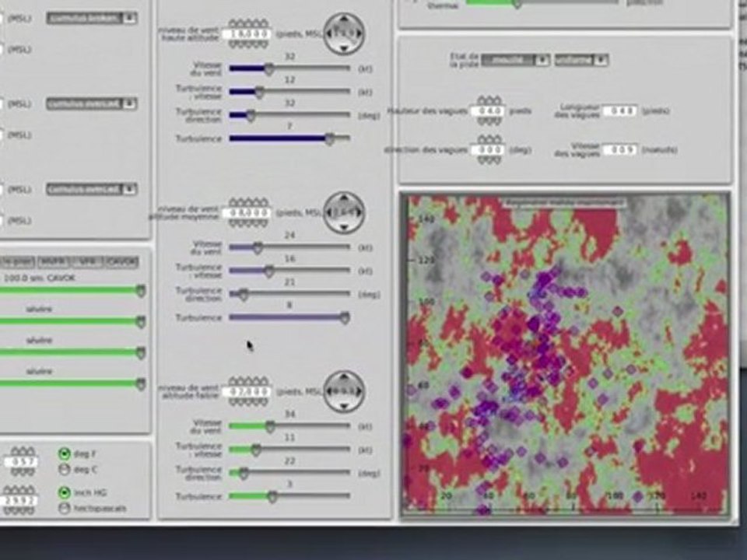Click the barometric pressure value field
The width and height of the screenshot is (747, 560).
(x=19, y=500)
